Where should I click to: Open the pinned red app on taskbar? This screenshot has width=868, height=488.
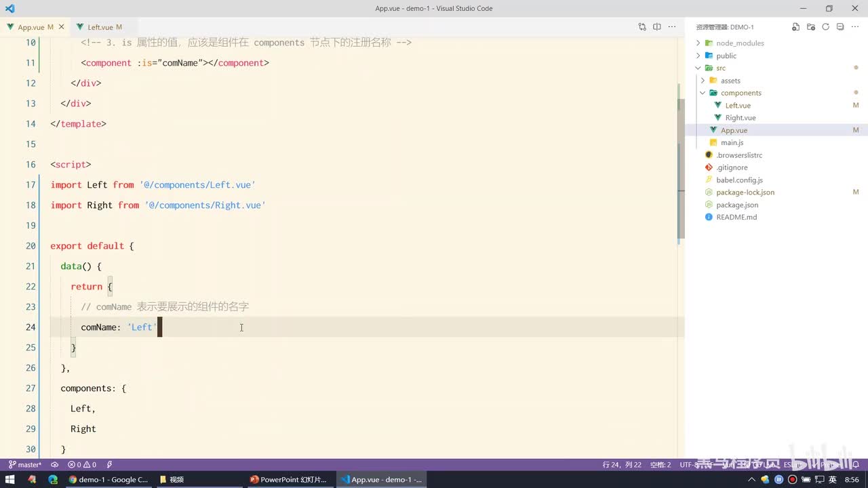32,479
